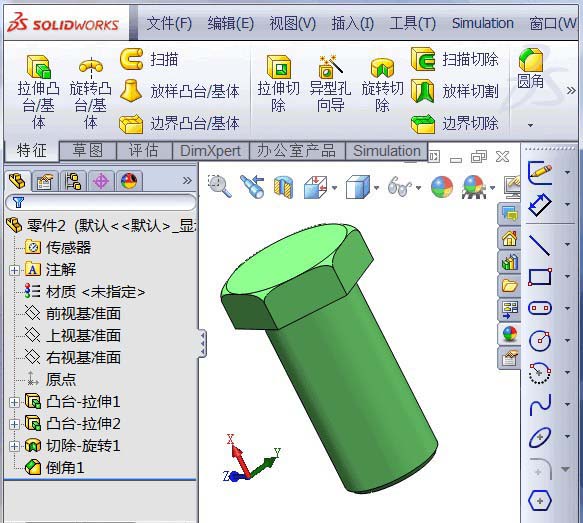
Task: Expand the CommandManager overflow chevron
Action: coord(571,90)
